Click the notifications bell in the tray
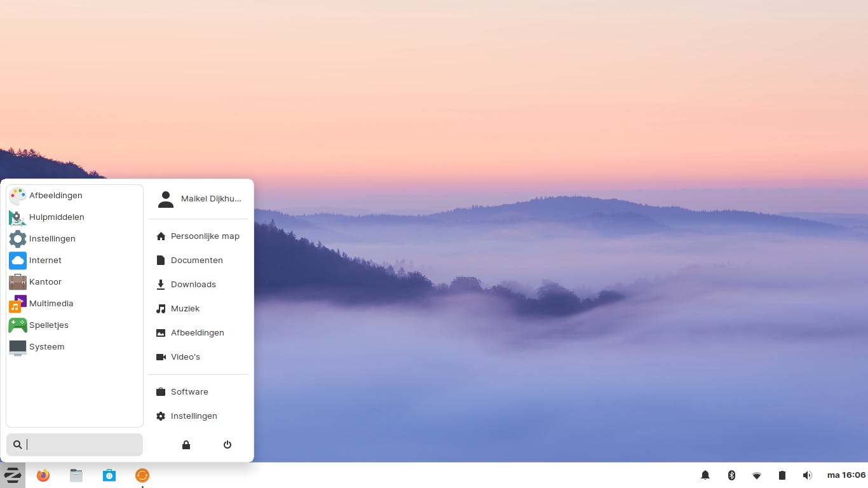 coord(705,475)
